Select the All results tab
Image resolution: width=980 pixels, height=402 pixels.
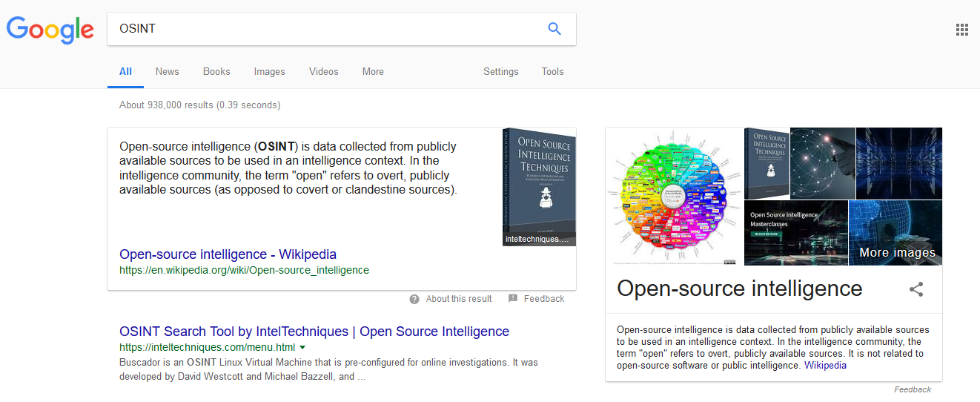pos(125,72)
